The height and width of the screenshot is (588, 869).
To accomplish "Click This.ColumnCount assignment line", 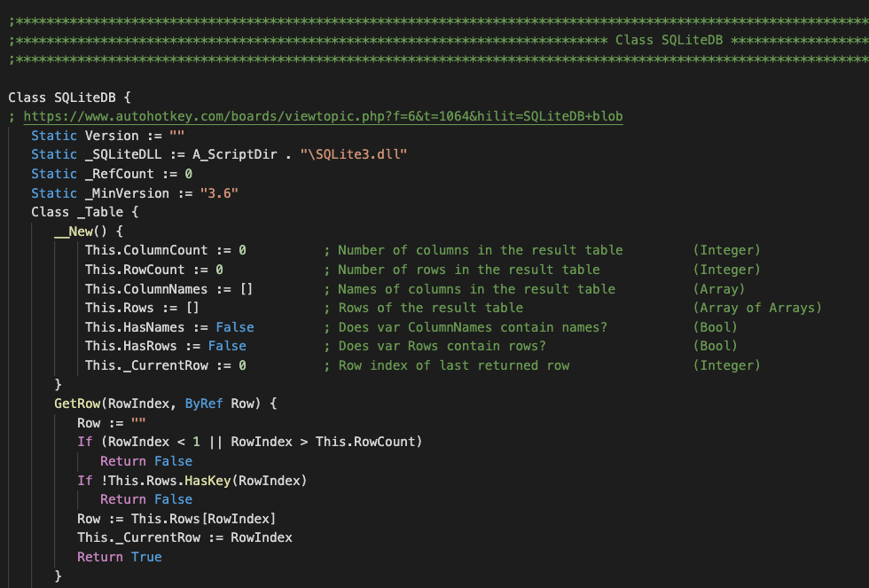I will tap(165, 250).
